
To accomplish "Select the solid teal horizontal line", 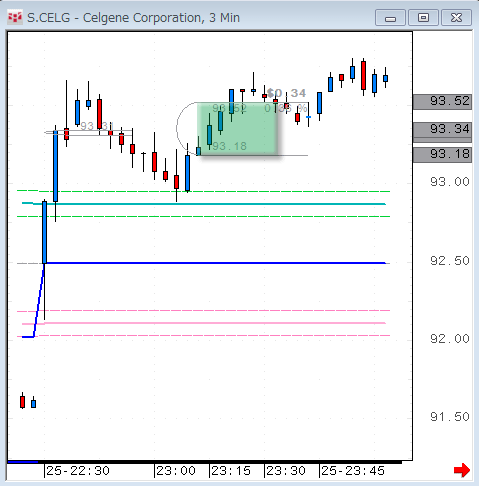I will pos(204,203).
